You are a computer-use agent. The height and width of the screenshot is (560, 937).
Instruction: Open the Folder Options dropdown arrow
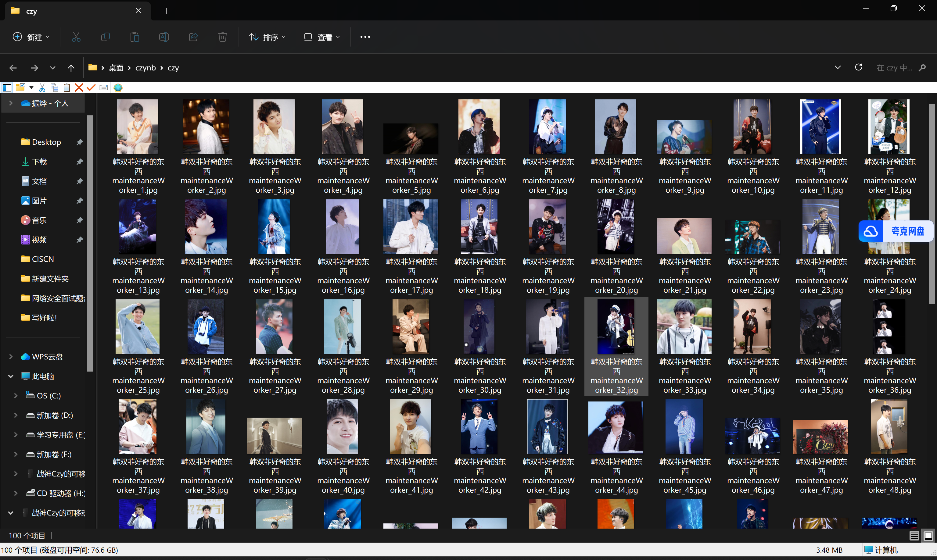(31, 87)
